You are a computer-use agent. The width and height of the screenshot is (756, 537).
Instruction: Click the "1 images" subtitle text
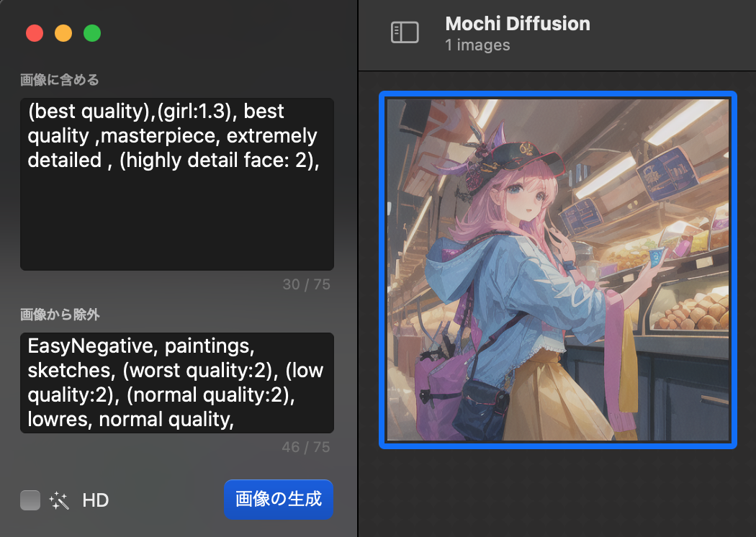coord(477,45)
